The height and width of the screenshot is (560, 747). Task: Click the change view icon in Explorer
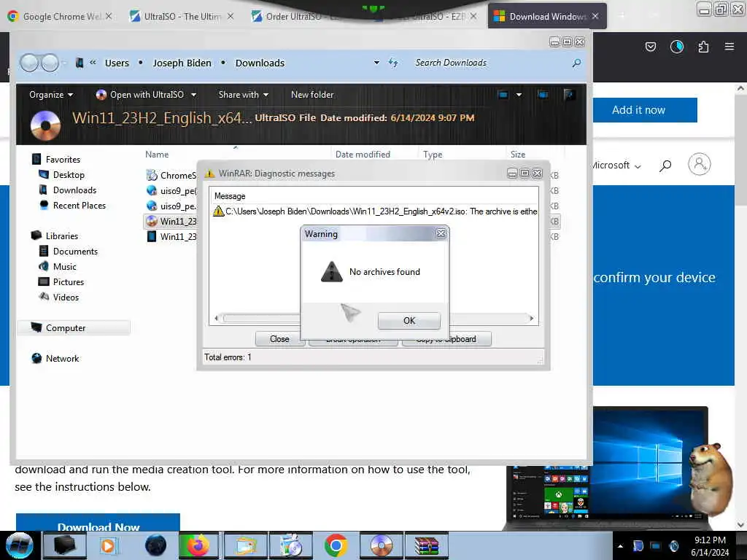(x=503, y=95)
